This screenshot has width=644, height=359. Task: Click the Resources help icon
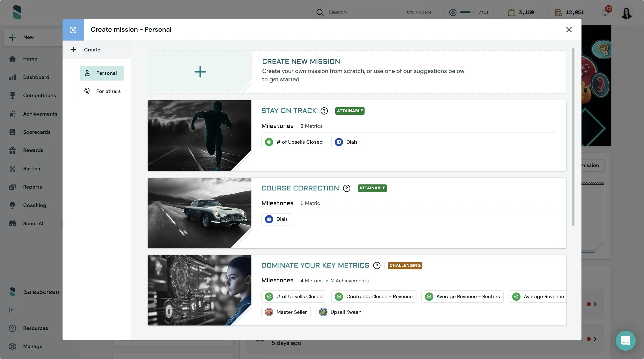click(12, 328)
